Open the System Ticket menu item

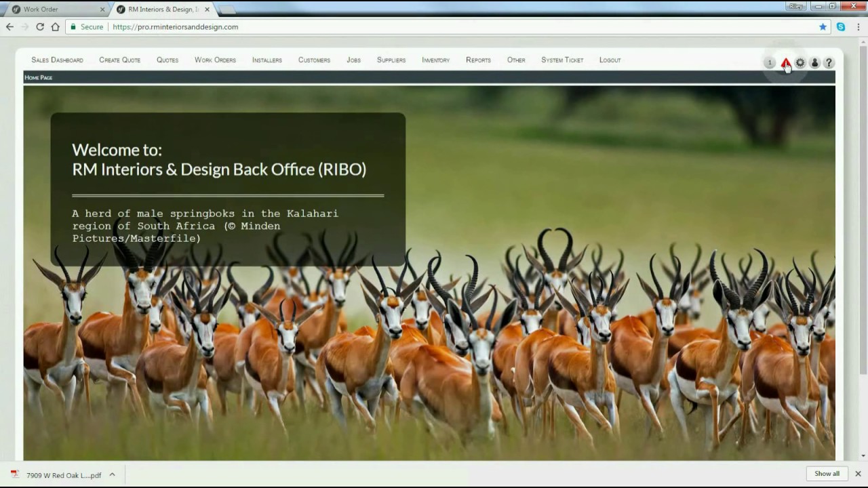(x=562, y=60)
